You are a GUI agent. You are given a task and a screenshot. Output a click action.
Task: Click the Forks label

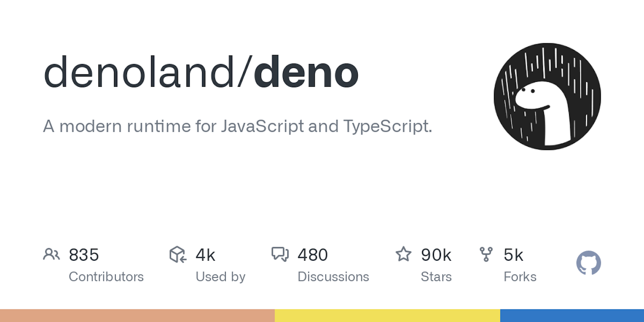pyautogui.click(x=520, y=277)
